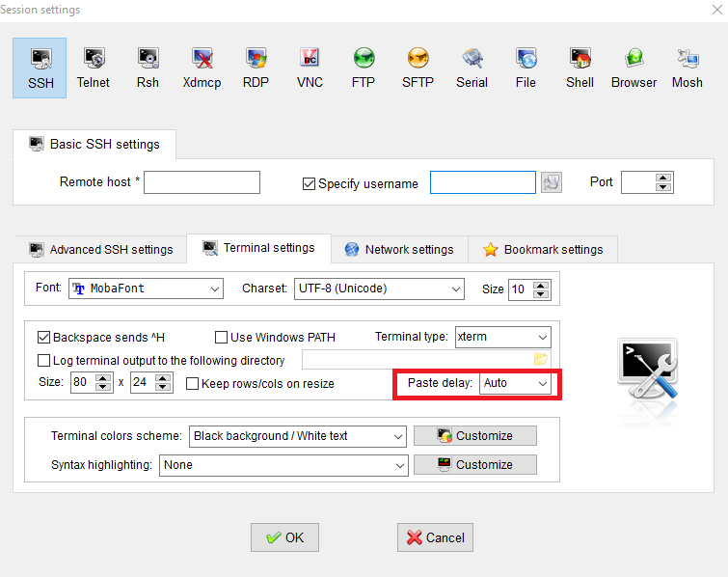Toggle the Specify username checkbox
The height and width of the screenshot is (577, 728).
(x=309, y=184)
